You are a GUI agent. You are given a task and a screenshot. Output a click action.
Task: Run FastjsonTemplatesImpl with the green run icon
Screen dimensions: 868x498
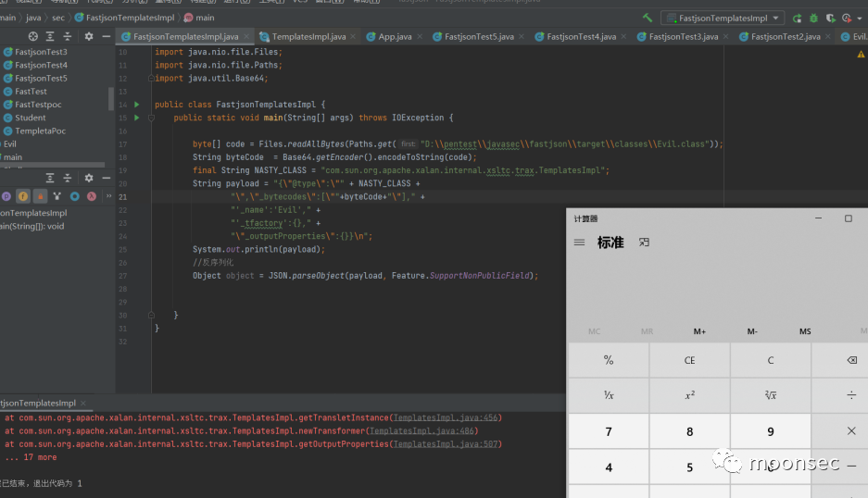click(x=798, y=19)
